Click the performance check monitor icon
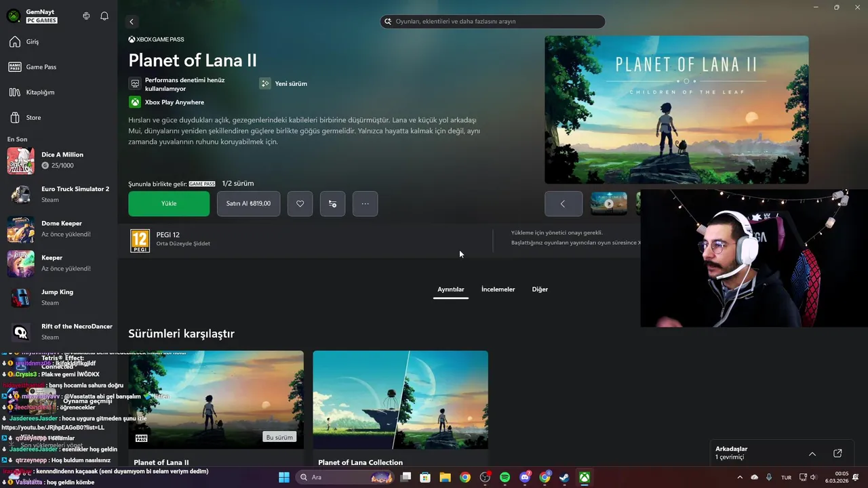The width and height of the screenshot is (868, 488). pyautogui.click(x=135, y=84)
